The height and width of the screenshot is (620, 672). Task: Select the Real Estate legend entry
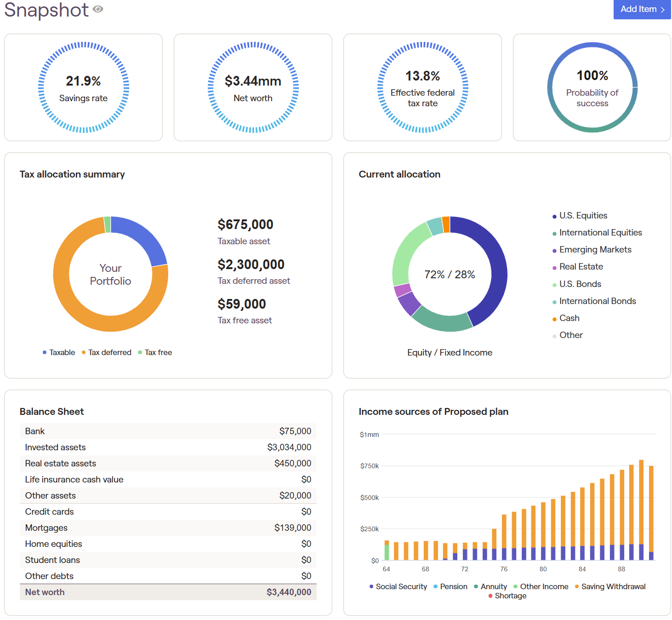point(578,267)
